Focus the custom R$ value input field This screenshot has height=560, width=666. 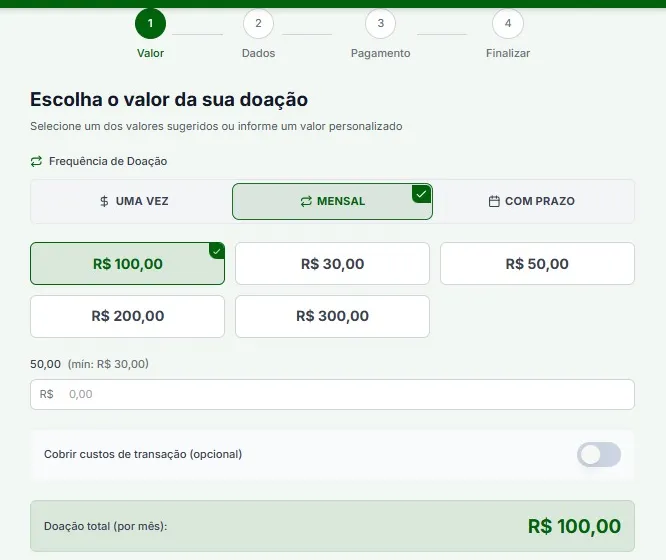[x=332, y=394]
